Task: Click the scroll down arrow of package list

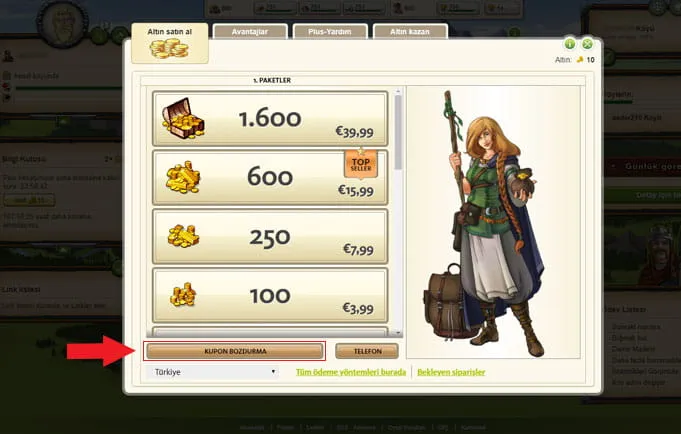Action: coord(398,332)
